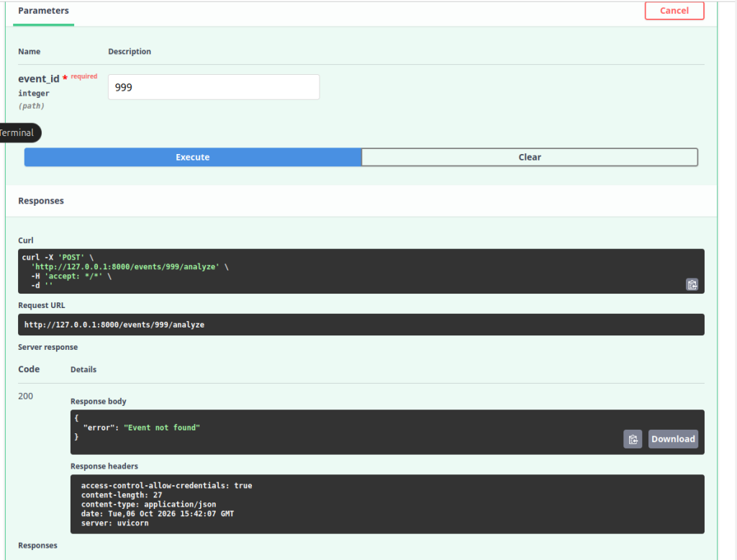Image resolution: width=737 pixels, height=560 pixels.
Task: Focus the event_id input field
Action: [x=214, y=87]
